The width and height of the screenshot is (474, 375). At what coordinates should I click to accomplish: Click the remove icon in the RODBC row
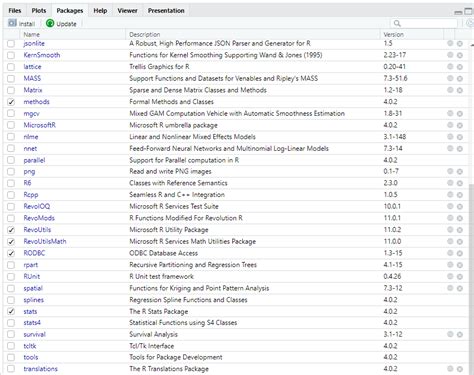[x=460, y=253]
